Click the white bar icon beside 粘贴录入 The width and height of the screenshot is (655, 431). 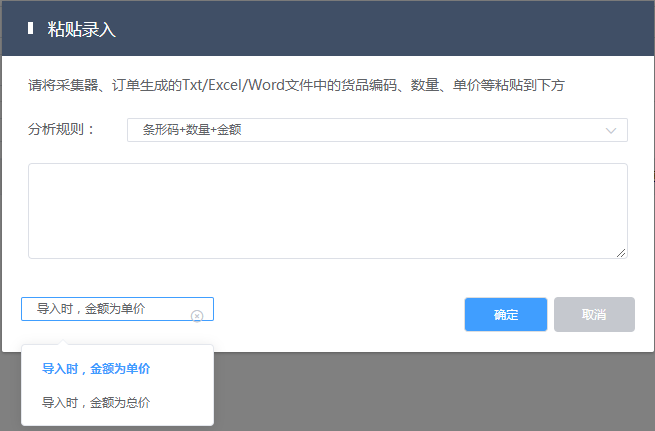[x=30, y=28]
